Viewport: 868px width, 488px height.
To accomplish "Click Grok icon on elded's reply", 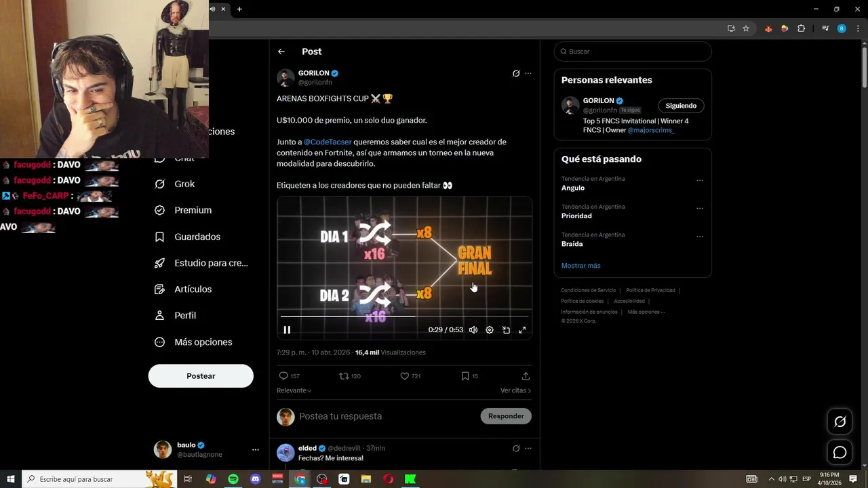I will [516, 448].
